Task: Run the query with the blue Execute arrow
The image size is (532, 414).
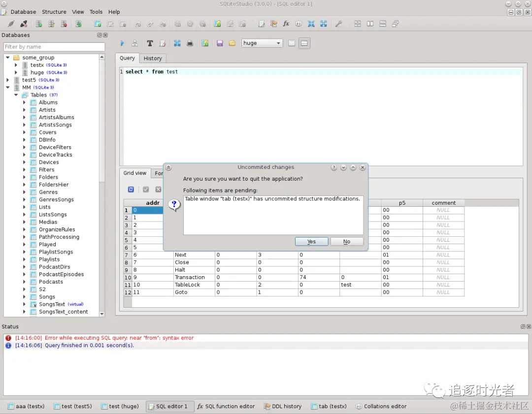Action: tap(122, 43)
